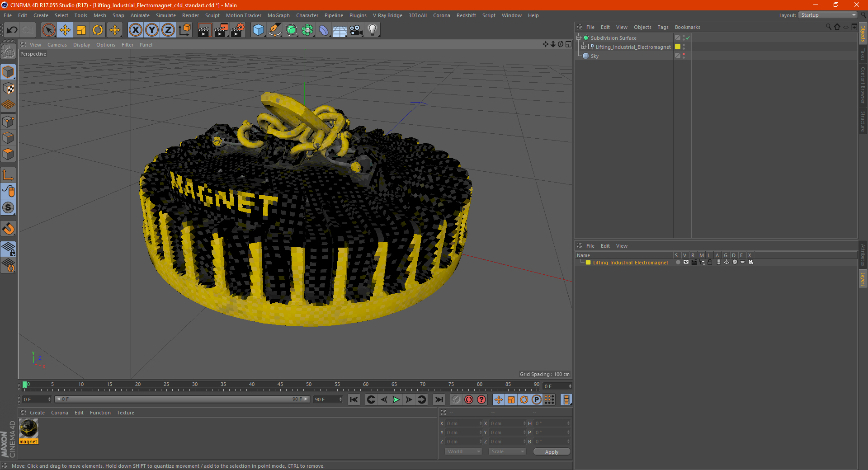
Task: Click the X position input field
Action: point(464,423)
